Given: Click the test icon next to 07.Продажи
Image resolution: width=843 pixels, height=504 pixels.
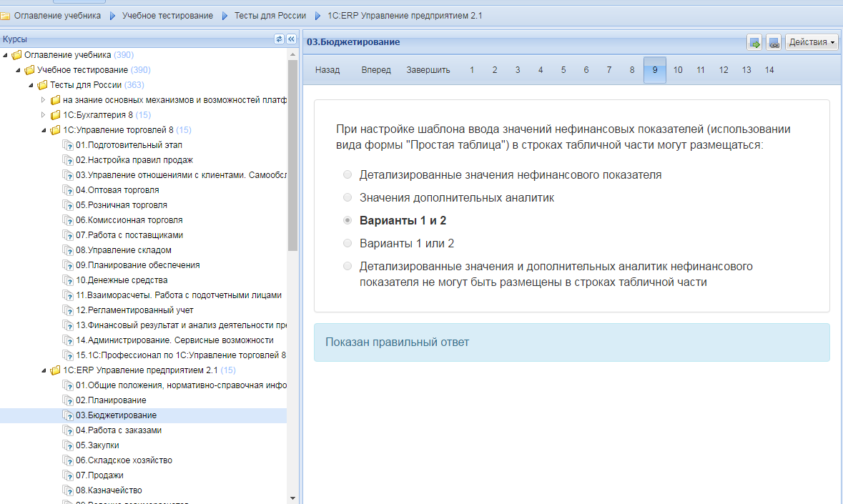Looking at the screenshot, I should 68,475.
